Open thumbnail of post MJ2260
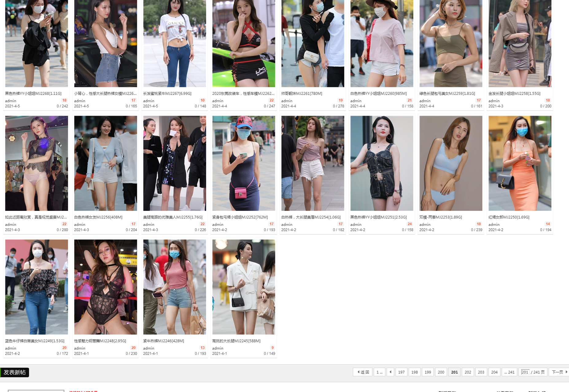Viewport: 569px width, 392px height. [382, 43]
